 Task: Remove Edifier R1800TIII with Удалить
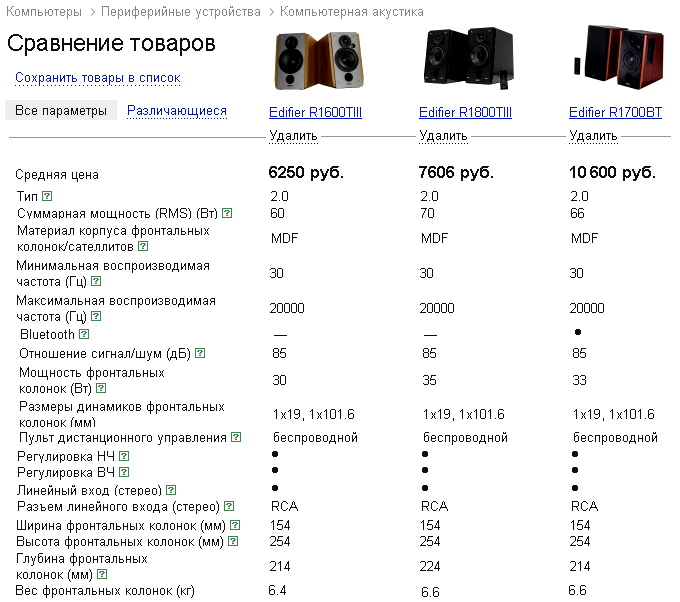click(443, 136)
